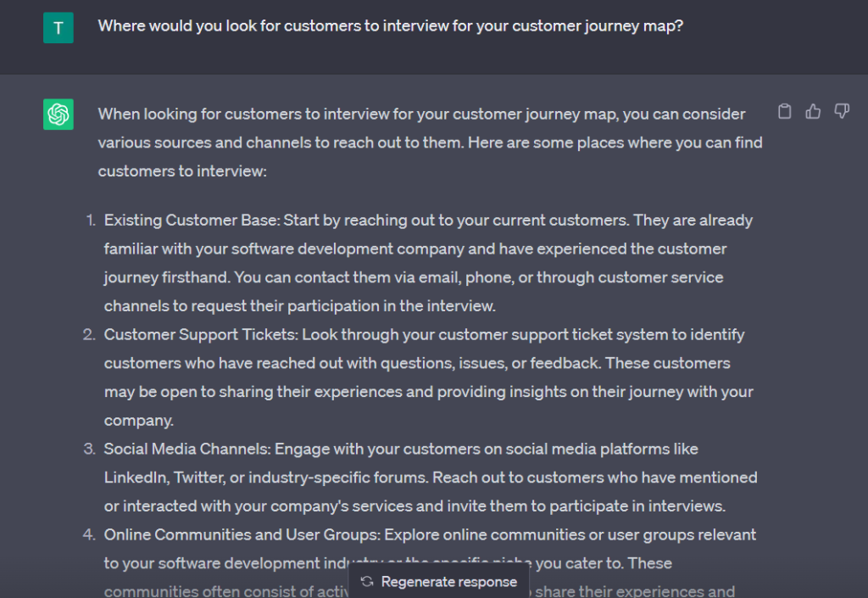
Task: Click the user's question about customer interviews
Action: coord(390,26)
